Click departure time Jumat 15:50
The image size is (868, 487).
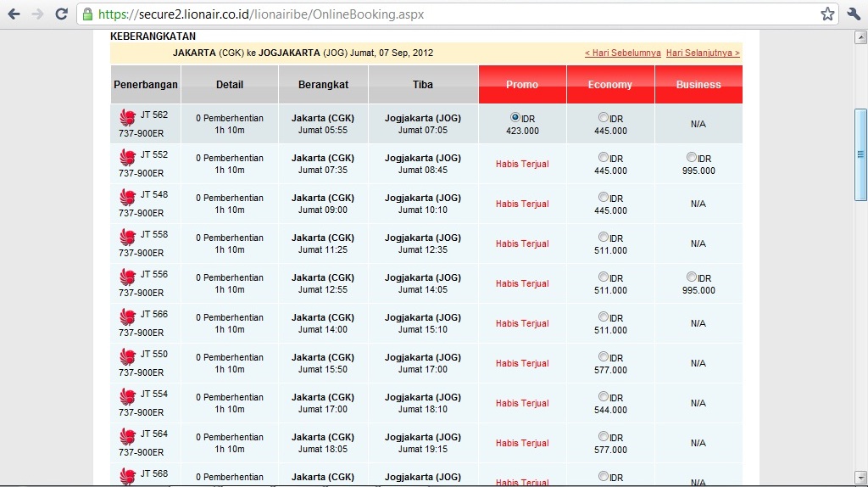(x=323, y=370)
